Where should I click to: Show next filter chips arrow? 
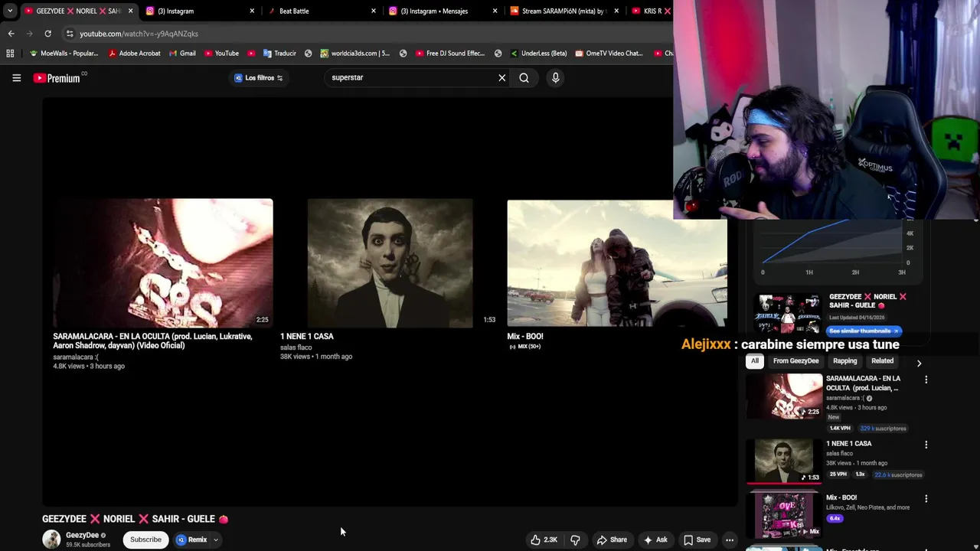pyautogui.click(x=919, y=363)
